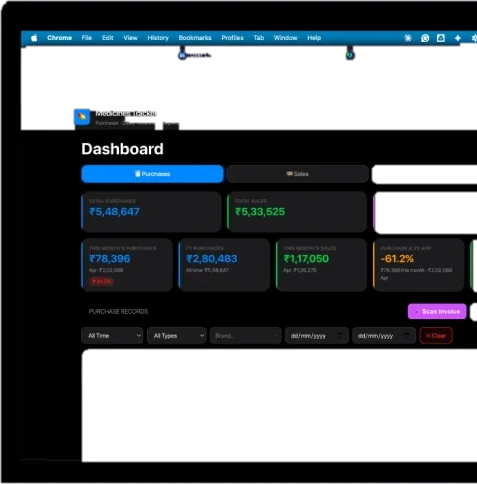Click This Month's Purchases ₹78,396 card
The image size is (477, 484).
(x=127, y=265)
